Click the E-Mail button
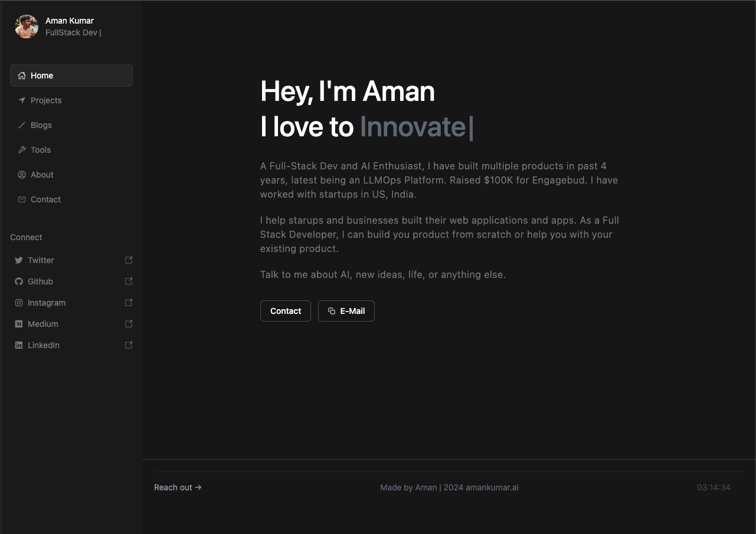Viewport: 756px width, 534px height. point(346,310)
